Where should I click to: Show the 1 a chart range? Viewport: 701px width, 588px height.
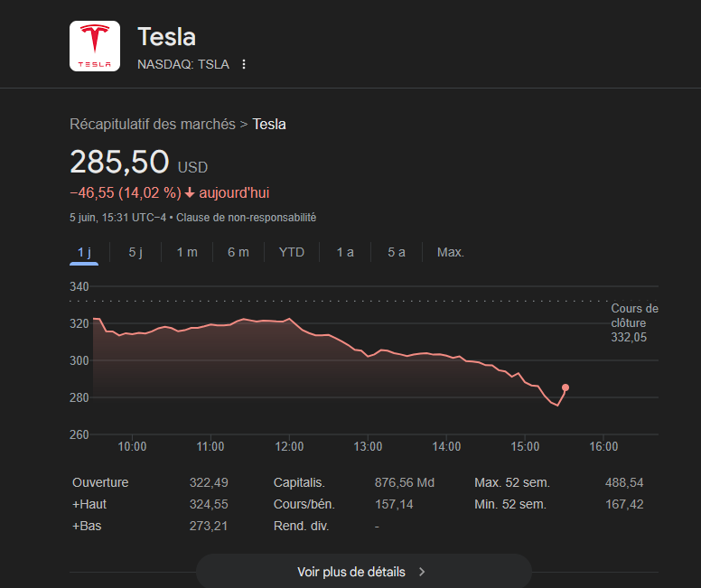click(x=345, y=252)
